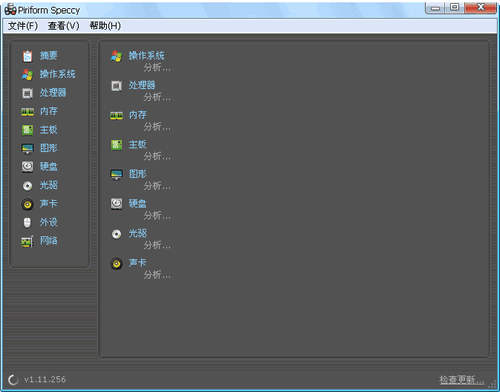Click the window resize grip at corner

[x=492, y=384]
